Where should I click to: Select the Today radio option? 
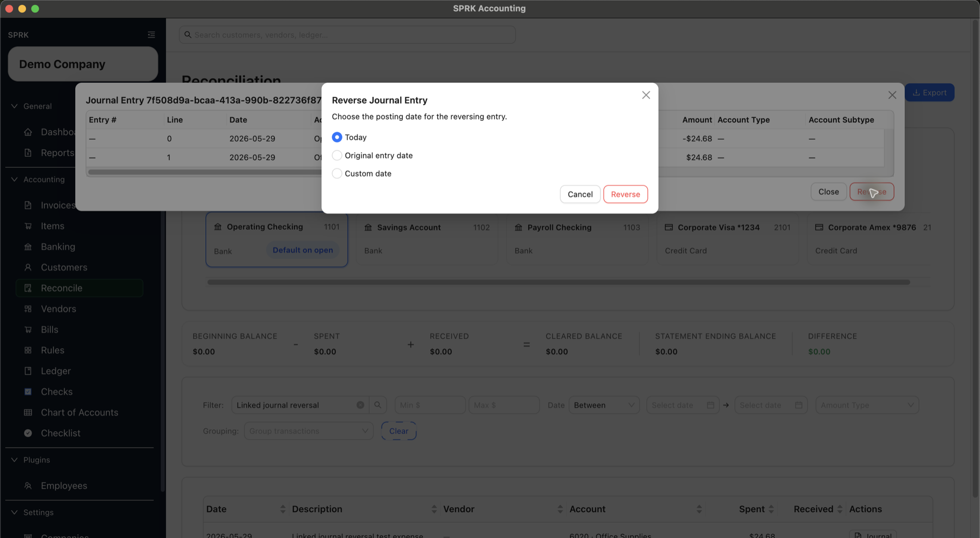337,137
